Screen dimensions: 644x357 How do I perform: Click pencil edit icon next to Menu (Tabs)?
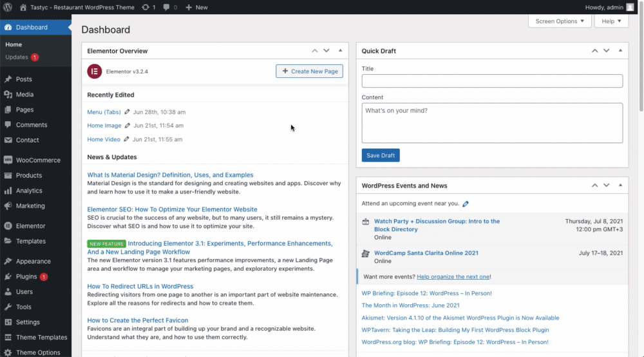(127, 111)
